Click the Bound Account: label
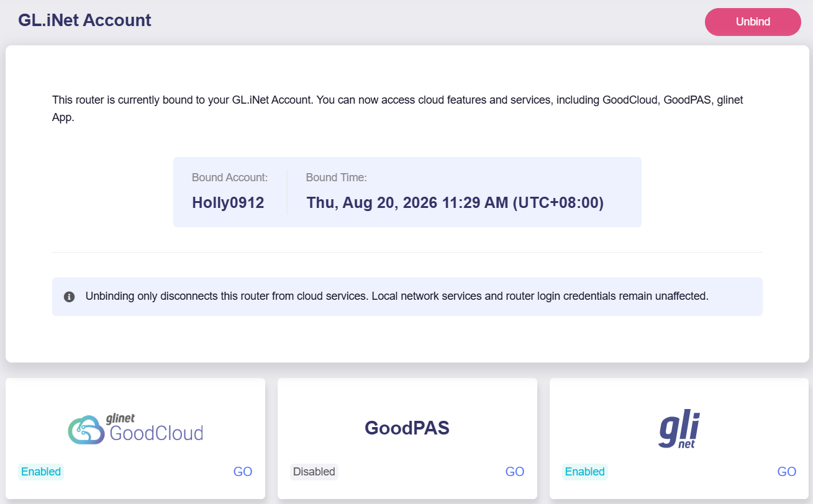The height and width of the screenshot is (504, 813). (x=230, y=178)
